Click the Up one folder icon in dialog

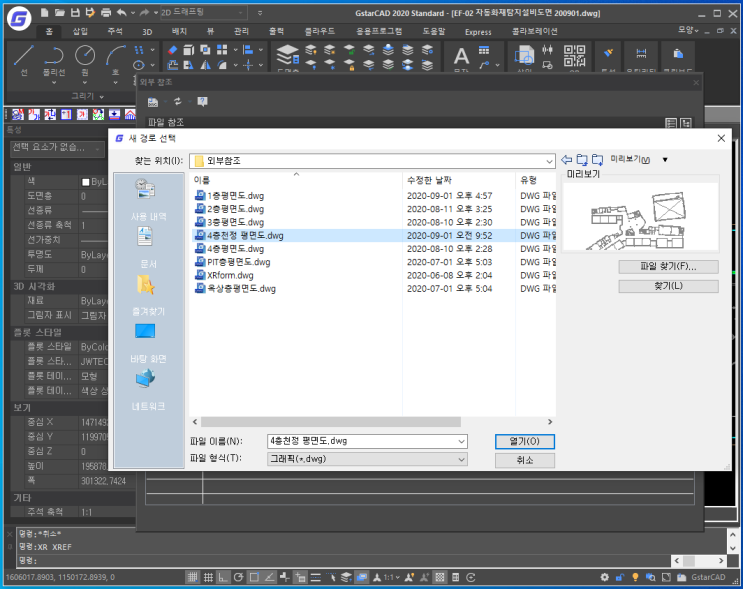(582, 160)
